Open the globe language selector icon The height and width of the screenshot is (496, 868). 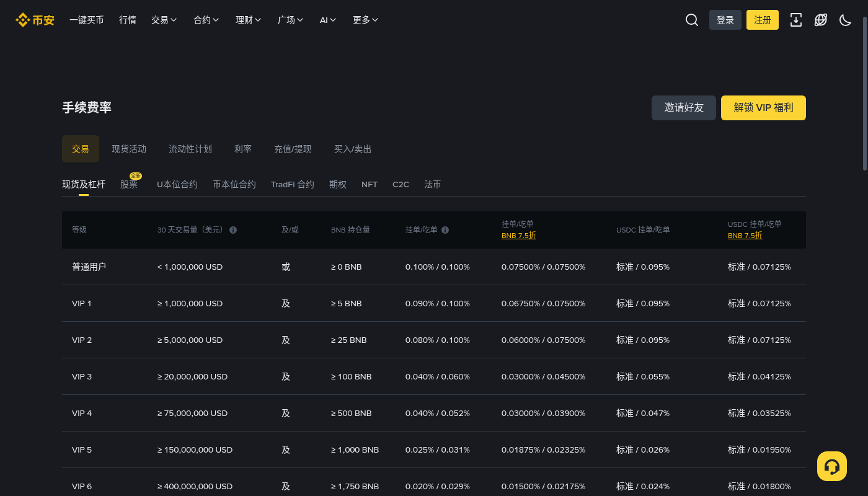(821, 20)
